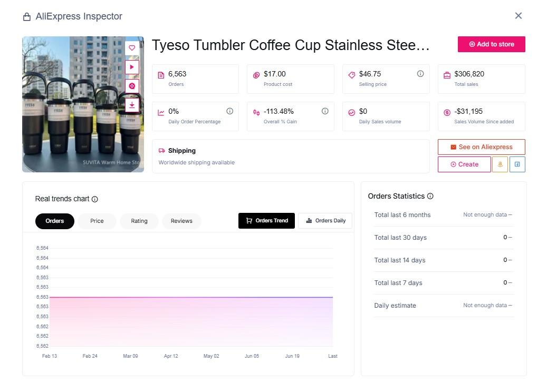Image resolution: width=547 pixels, height=392 pixels.
Task: Click the $46.75 Selling price value
Action: pos(370,74)
